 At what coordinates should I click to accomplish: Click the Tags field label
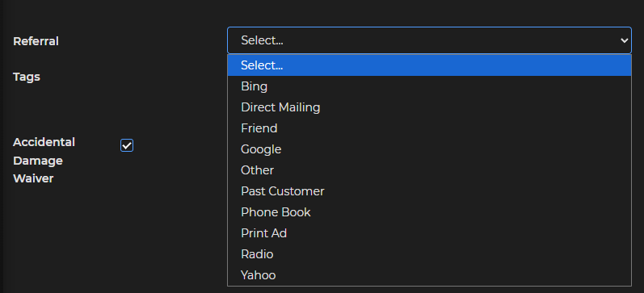(x=27, y=77)
